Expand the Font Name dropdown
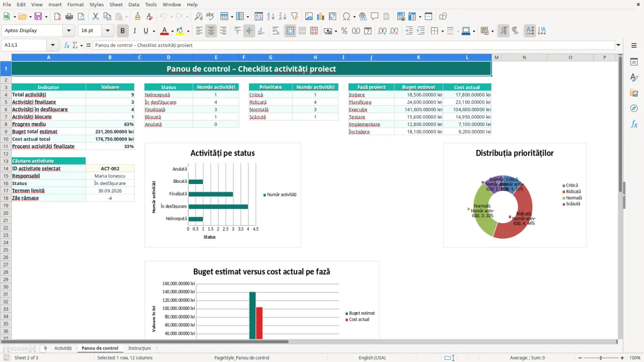644x362 pixels. pyautogui.click(x=69, y=31)
